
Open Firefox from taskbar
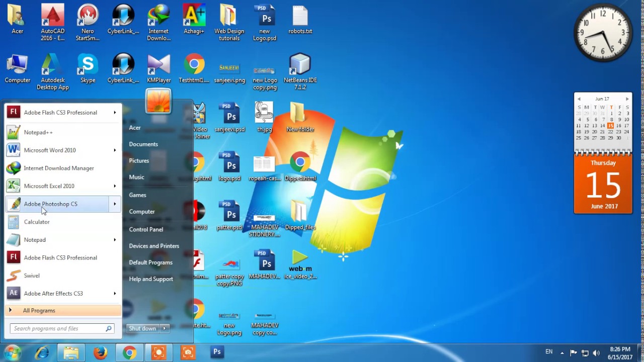click(100, 352)
